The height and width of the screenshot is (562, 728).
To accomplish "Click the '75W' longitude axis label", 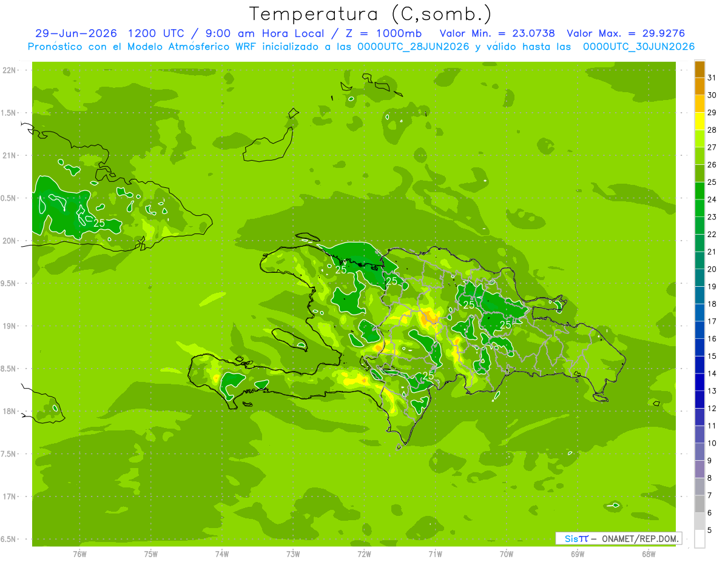I will (x=151, y=554).
